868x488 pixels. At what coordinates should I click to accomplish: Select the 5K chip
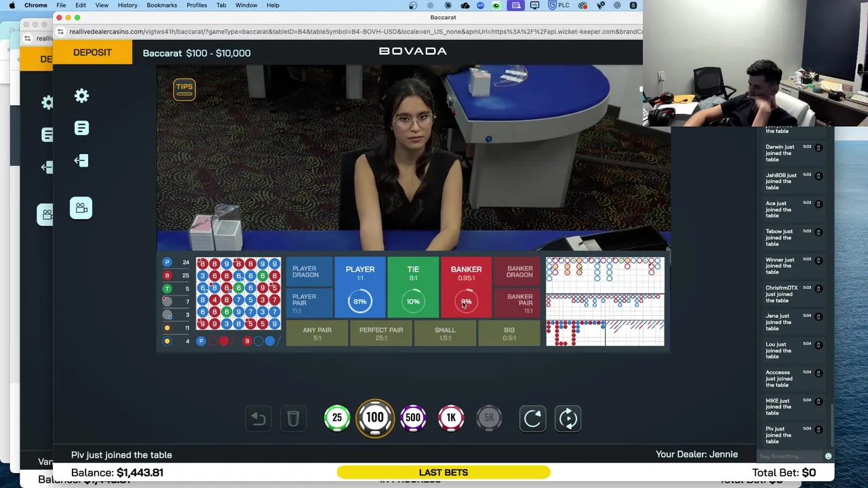(x=489, y=418)
